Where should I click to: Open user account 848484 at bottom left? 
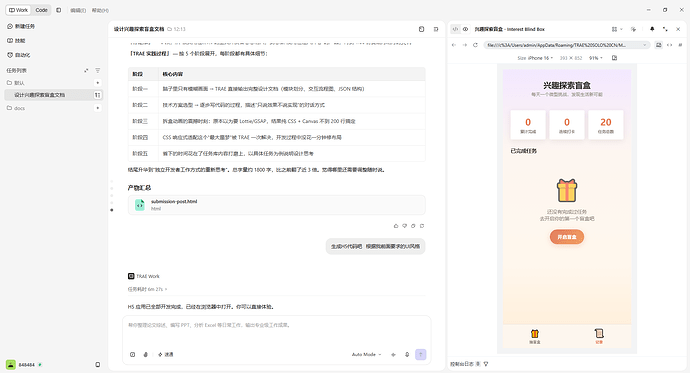(x=24, y=365)
